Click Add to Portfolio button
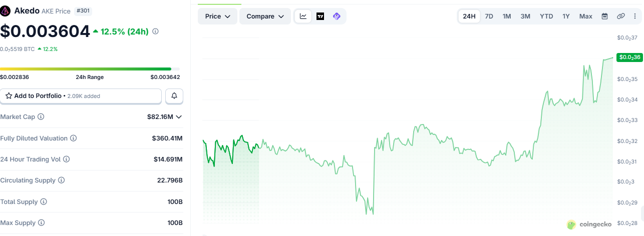The height and width of the screenshot is (236, 644). 81,95
